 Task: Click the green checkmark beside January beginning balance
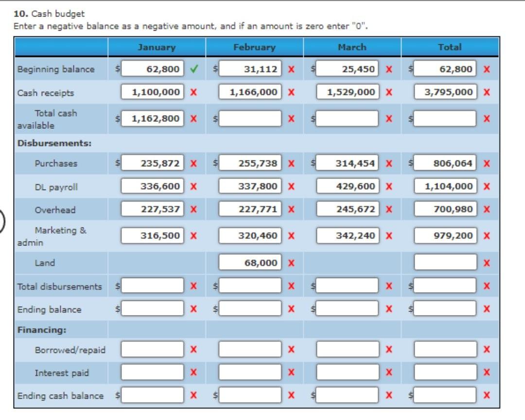194,69
